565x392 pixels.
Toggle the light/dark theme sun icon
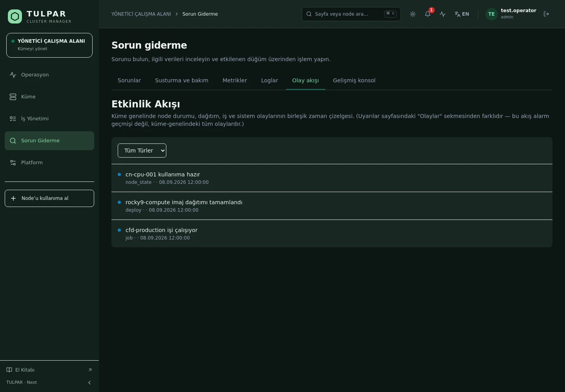coord(413,14)
